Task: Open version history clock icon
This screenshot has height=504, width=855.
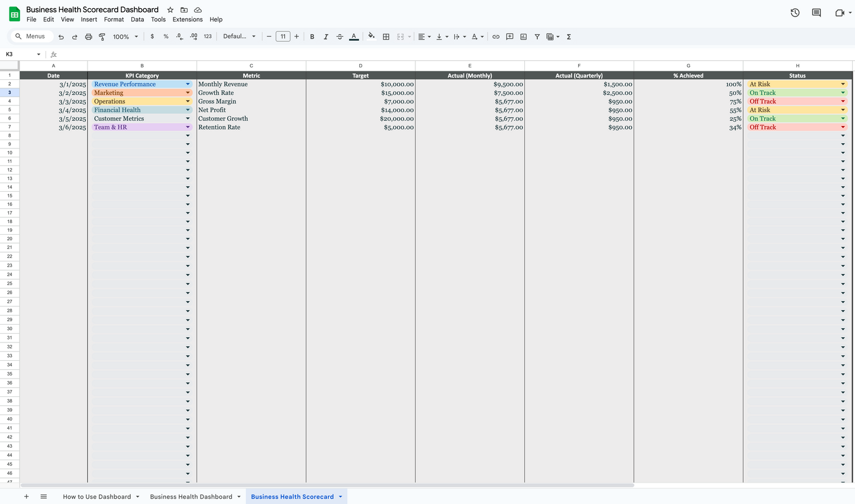Action: pos(795,12)
